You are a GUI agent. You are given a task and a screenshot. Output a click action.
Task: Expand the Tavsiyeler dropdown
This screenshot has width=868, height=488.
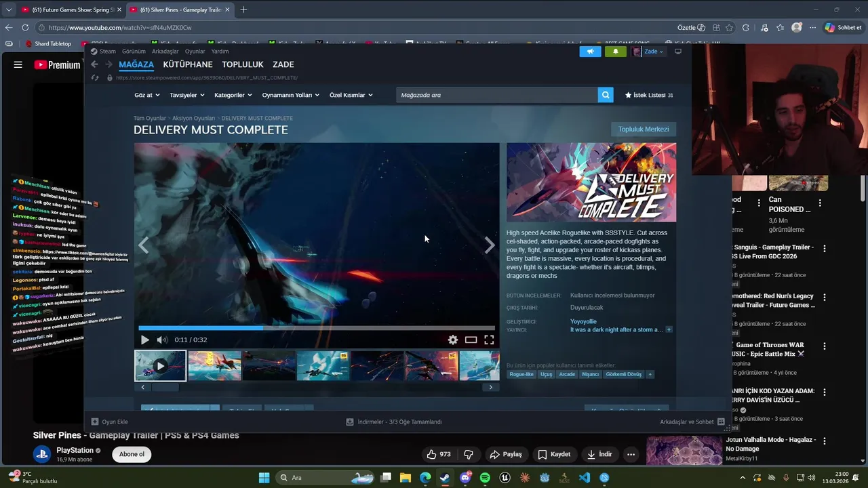click(x=187, y=95)
